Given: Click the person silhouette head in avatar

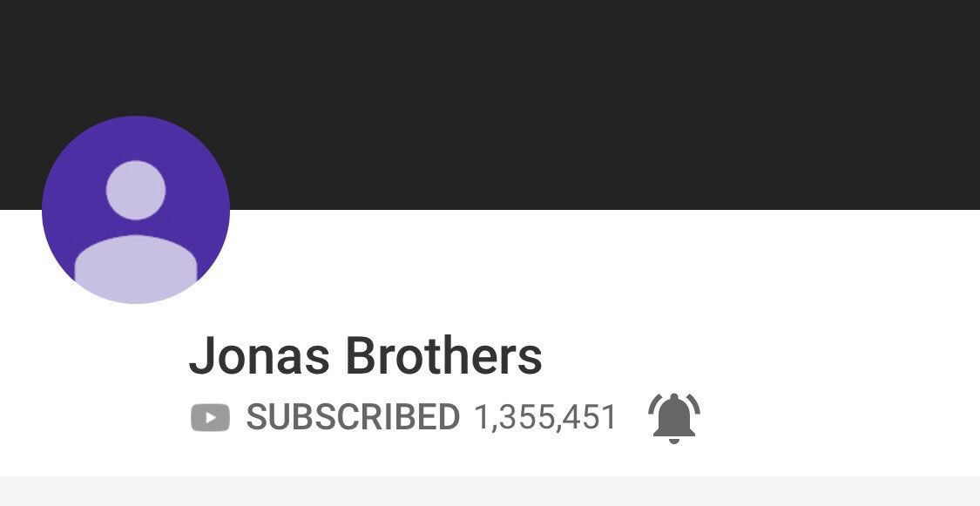Looking at the screenshot, I should click(136, 190).
